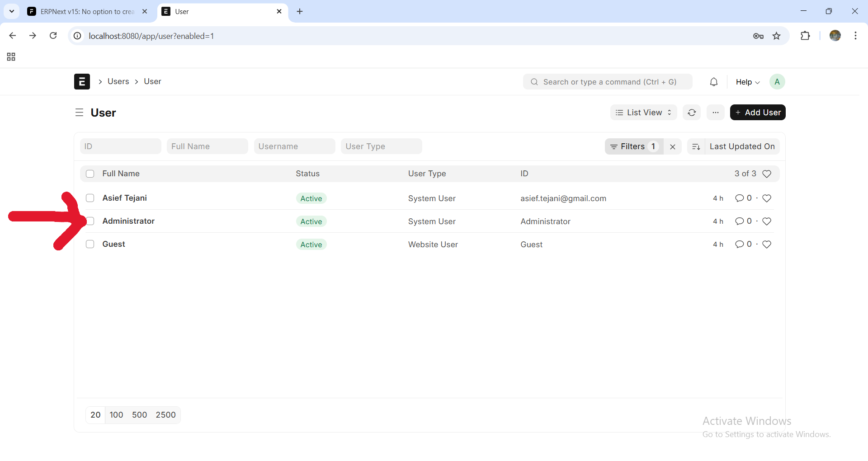This screenshot has width=868, height=461.
Task: Select the Guest row checkbox
Action: (x=90, y=244)
